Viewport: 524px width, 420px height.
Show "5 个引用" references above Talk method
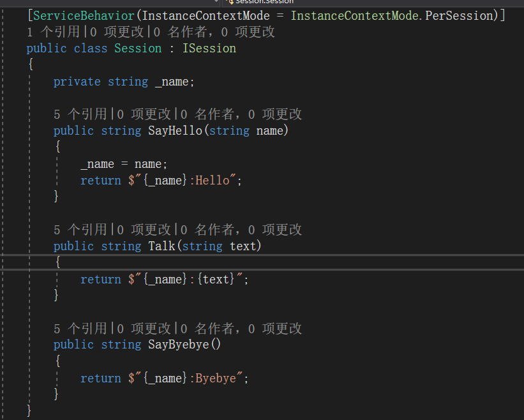(80, 230)
